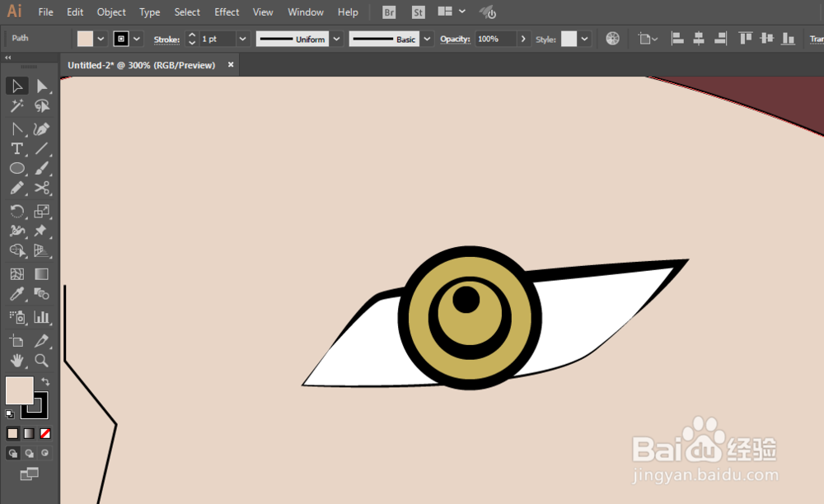
Task: Open the graphic Style dropdown
Action: click(584, 39)
